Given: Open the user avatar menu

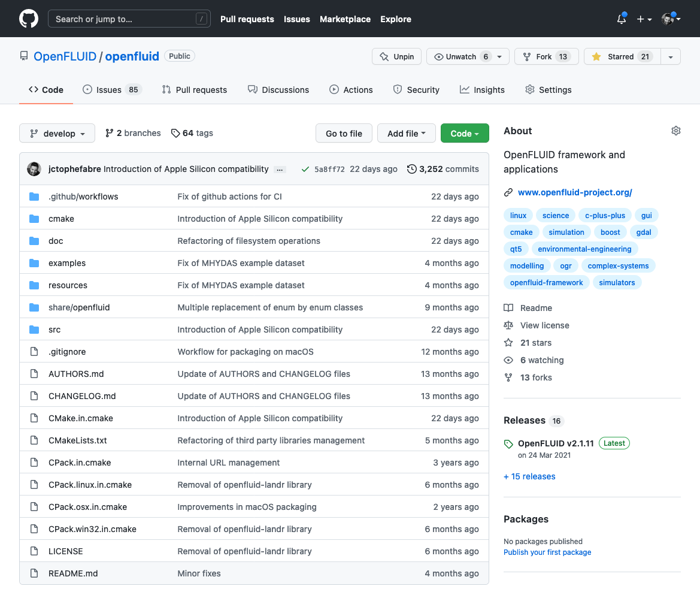Looking at the screenshot, I should [x=671, y=19].
